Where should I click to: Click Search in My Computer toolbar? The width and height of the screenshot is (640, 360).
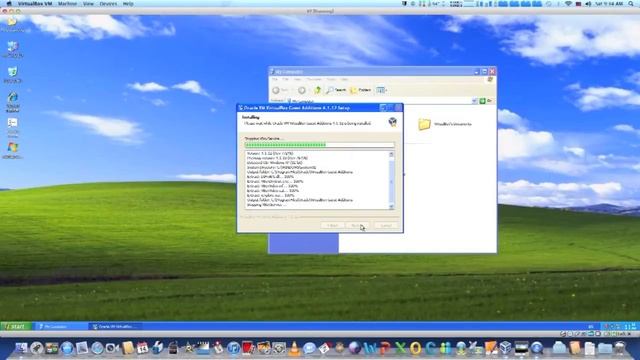(336, 90)
